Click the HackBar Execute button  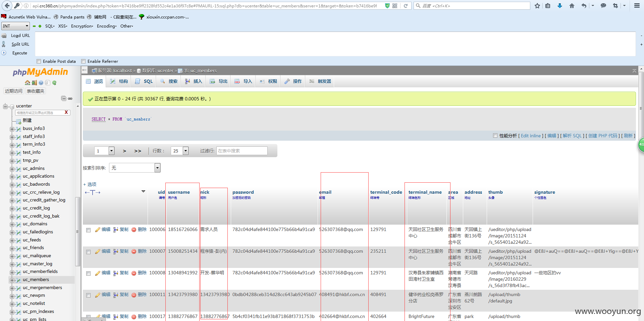pos(19,53)
